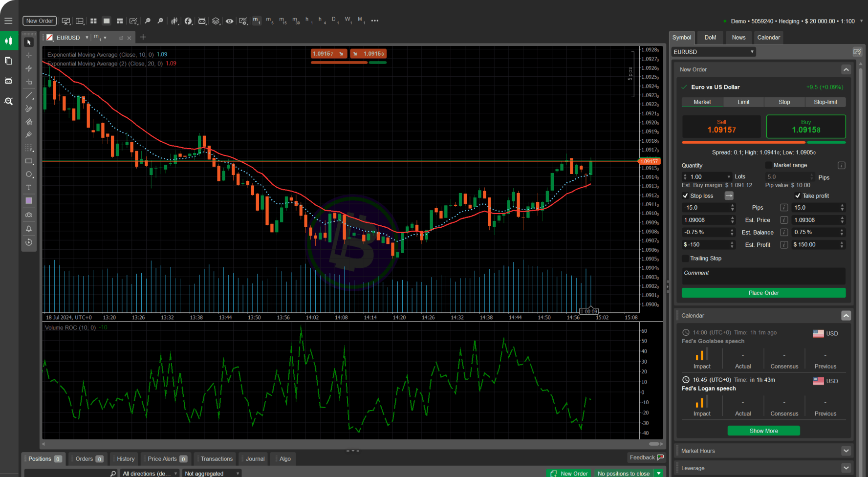The image size is (868, 477).
Task: Switch to multi-chart grid layout
Action: click(x=93, y=21)
